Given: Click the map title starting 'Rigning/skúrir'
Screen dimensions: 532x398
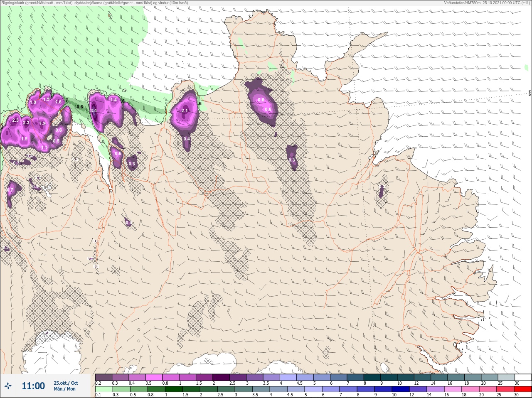Looking at the screenshot, I should pyautogui.click(x=94, y=3).
